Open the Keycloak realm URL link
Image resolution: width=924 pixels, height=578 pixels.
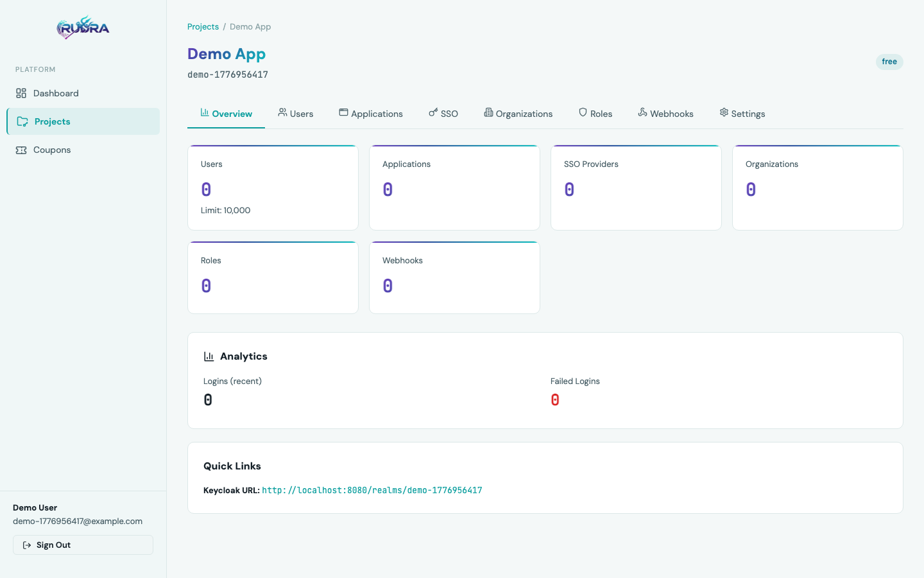(372, 490)
